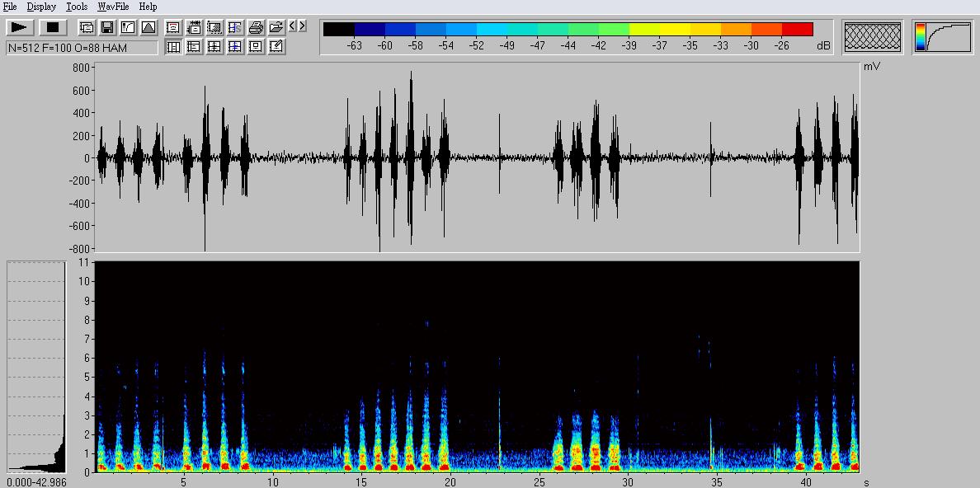Click the right arrow scroll button
The height and width of the screenshot is (488, 980).
tap(303, 26)
